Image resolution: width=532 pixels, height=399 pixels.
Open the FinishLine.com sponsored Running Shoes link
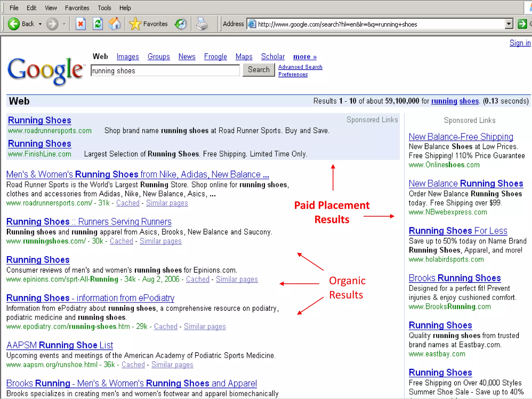[x=39, y=144]
